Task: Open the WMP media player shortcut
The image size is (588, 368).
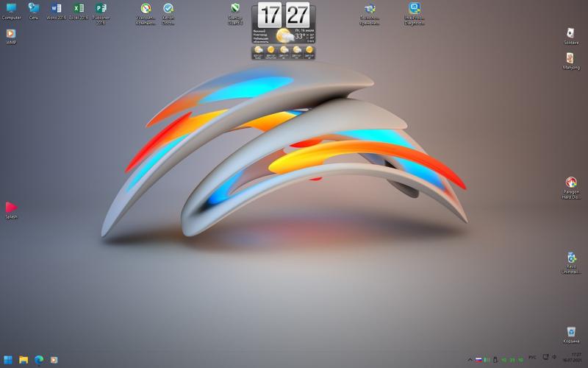Action: 11,36
